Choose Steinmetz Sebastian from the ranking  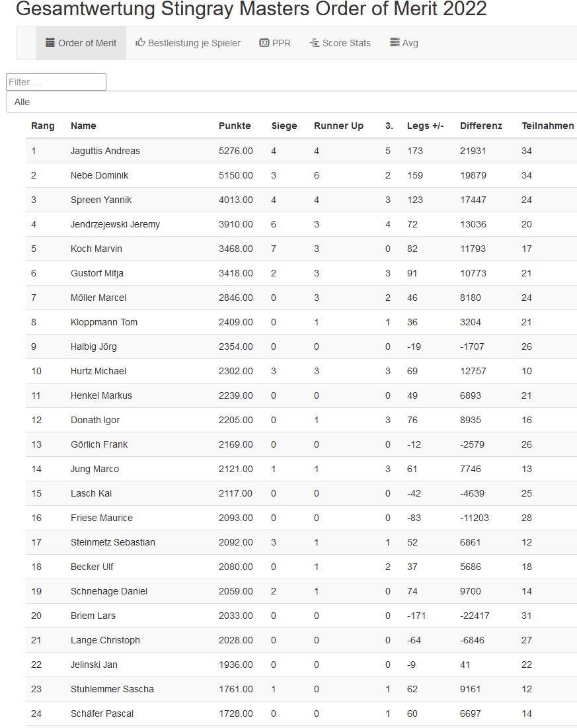pos(113,542)
